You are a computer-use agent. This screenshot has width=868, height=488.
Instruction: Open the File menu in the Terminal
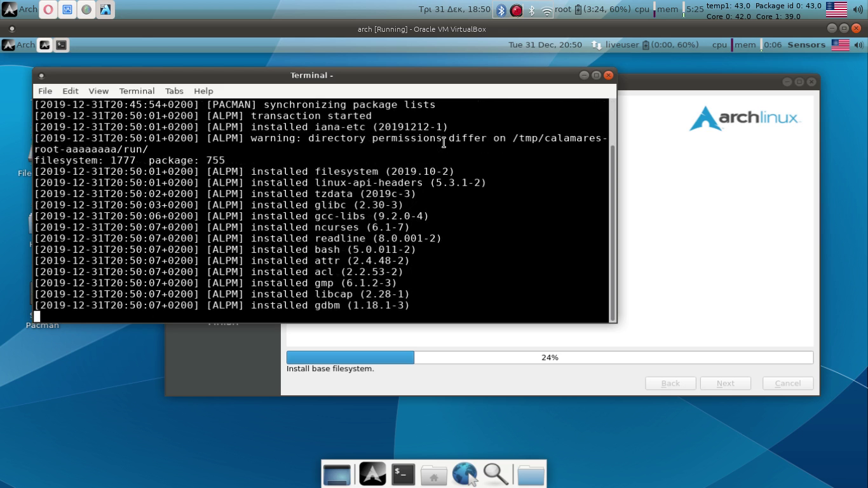pos(44,91)
